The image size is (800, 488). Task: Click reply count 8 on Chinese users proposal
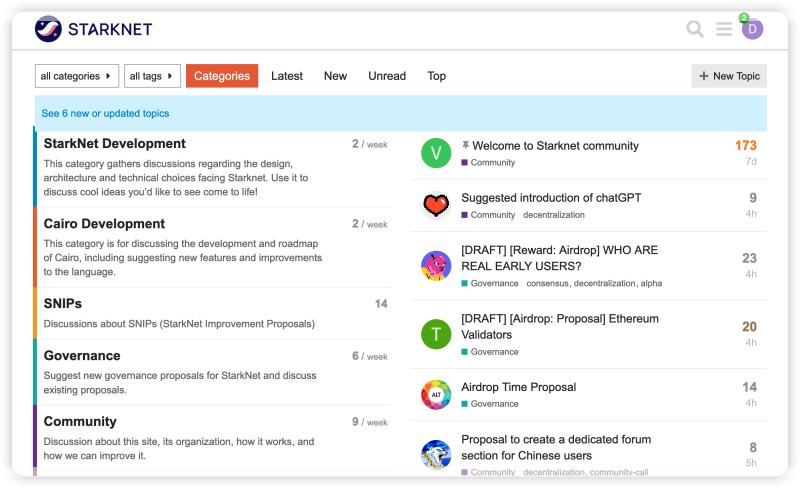pyautogui.click(x=753, y=447)
